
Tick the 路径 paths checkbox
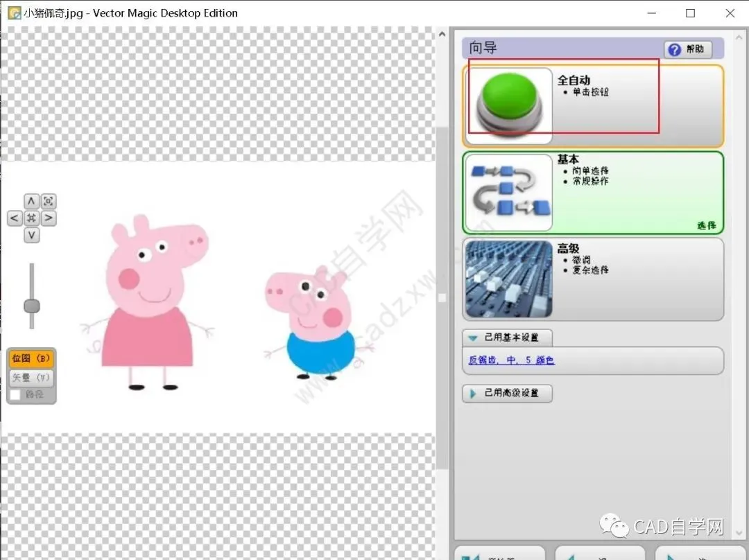tap(15, 394)
